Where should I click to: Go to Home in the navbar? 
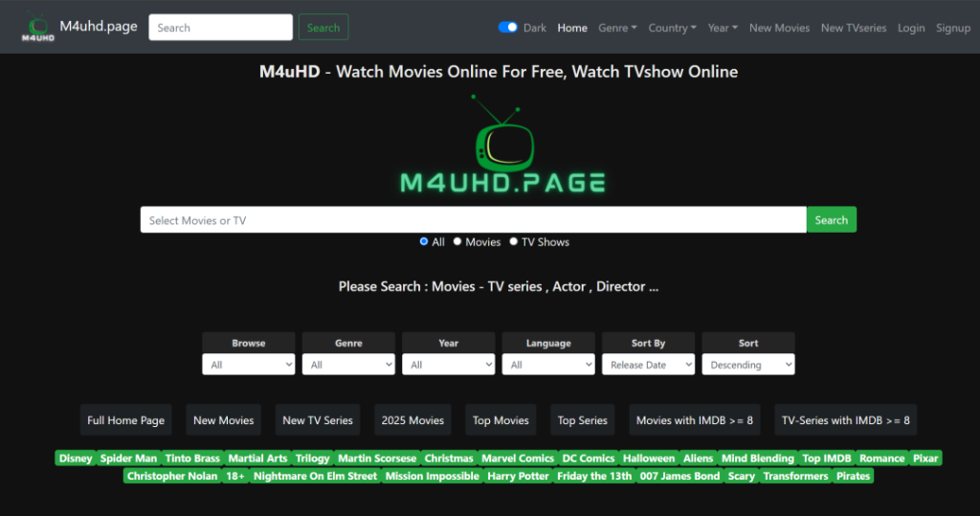click(572, 28)
